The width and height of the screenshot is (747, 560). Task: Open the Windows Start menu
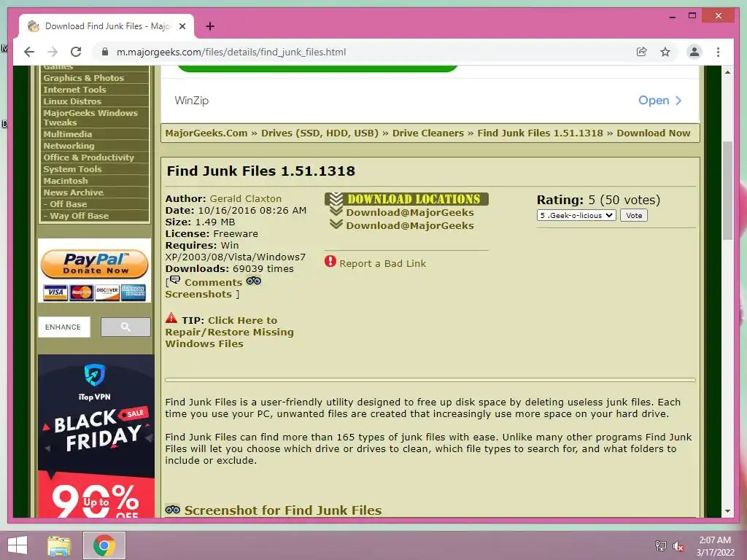pos(18,545)
